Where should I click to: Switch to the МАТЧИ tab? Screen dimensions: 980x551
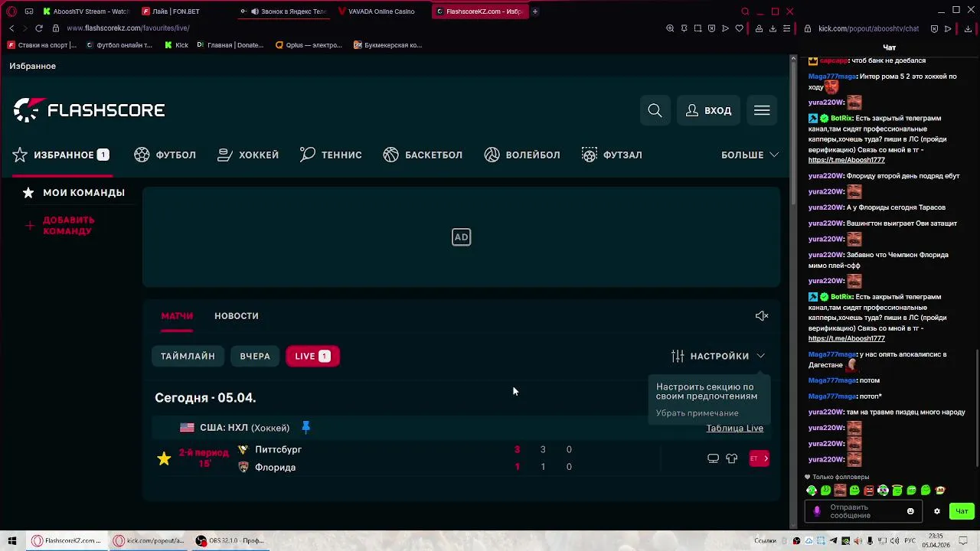(177, 316)
